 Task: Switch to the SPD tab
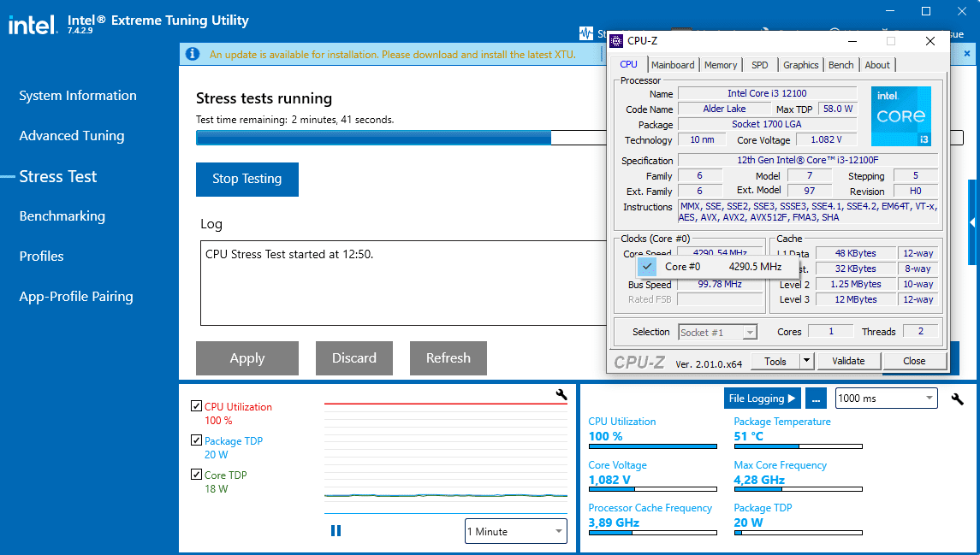pyautogui.click(x=760, y=65)
